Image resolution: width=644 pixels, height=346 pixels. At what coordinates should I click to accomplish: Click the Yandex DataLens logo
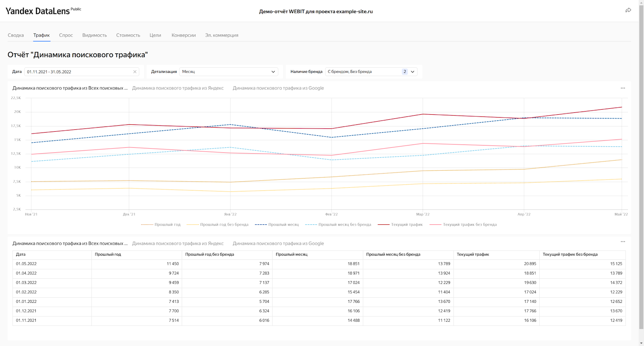[38, 11]
